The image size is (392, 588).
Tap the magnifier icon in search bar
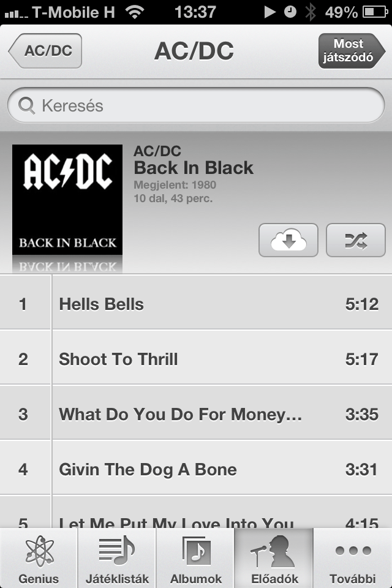26,106
